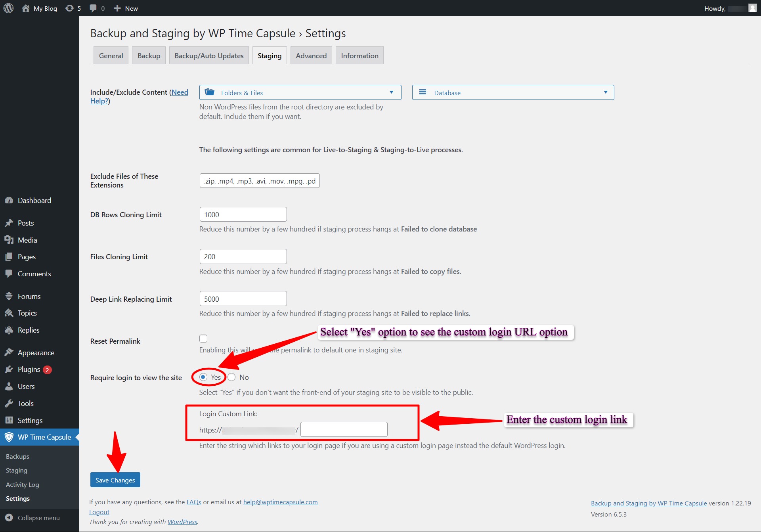Viewport: 761px width, 532px height.
Task: Open the comments bubble icon in admin bar
Action: point(93,8)
